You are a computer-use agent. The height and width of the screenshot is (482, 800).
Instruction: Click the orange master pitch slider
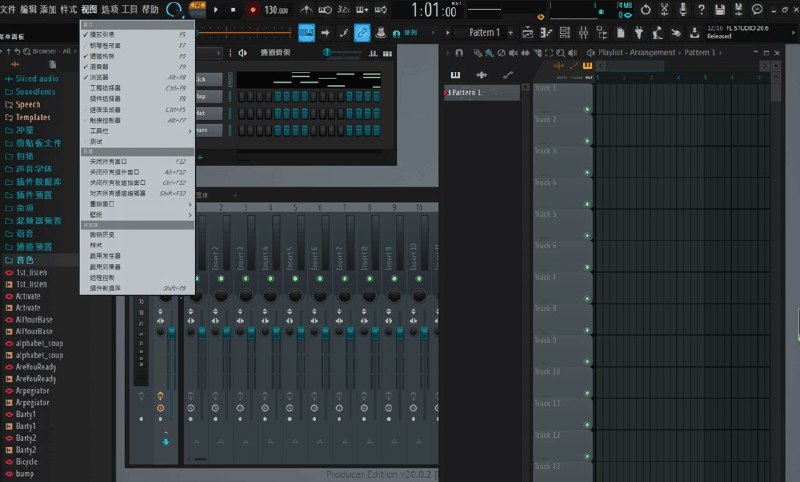[245, 33]
